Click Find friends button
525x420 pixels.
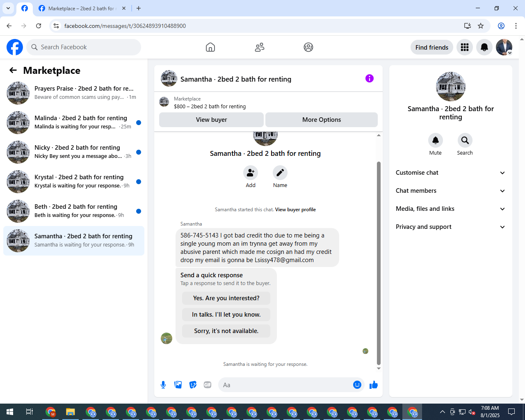[x=432, y=47]
